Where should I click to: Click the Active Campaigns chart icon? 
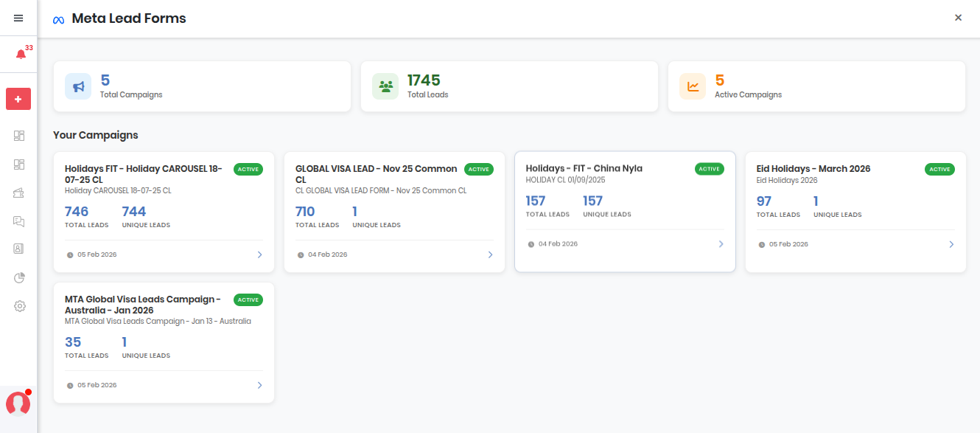click(x=693, y=86)
